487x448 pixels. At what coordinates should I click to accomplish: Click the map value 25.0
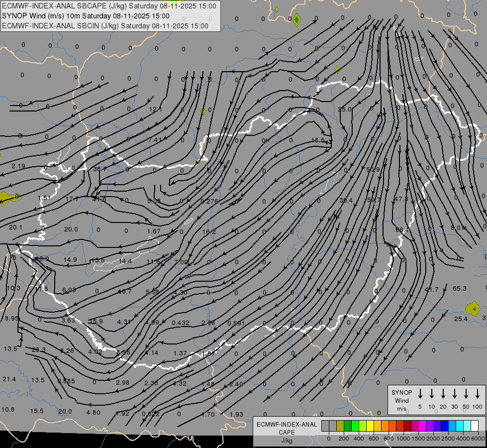click(x=344, y=110)
